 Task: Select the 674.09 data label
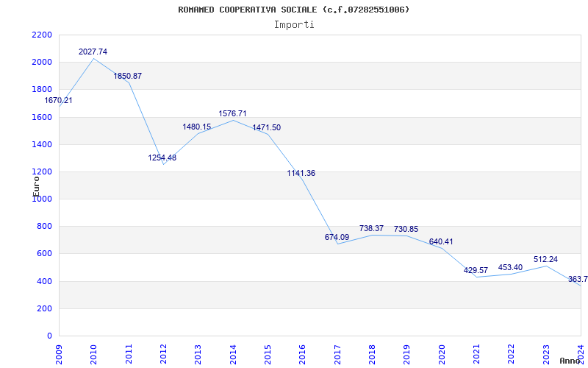[337, 237]
